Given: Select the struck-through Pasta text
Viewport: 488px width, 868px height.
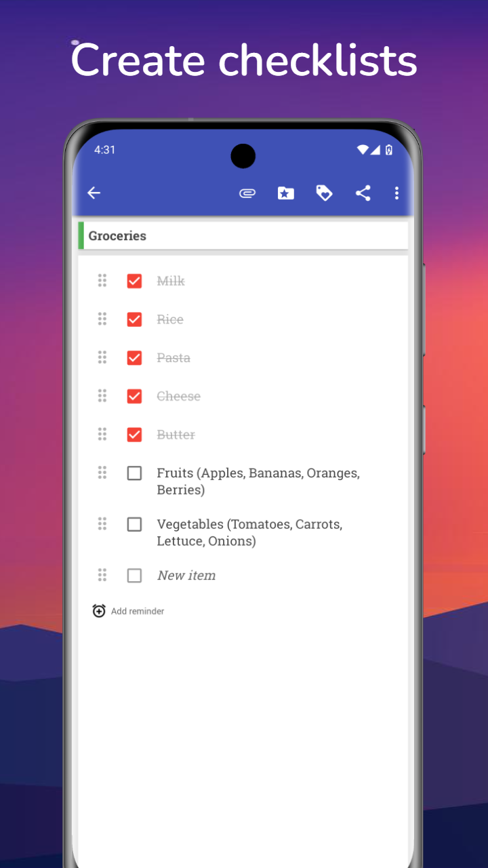Looking at the screenshot, I should pos(174,357).
